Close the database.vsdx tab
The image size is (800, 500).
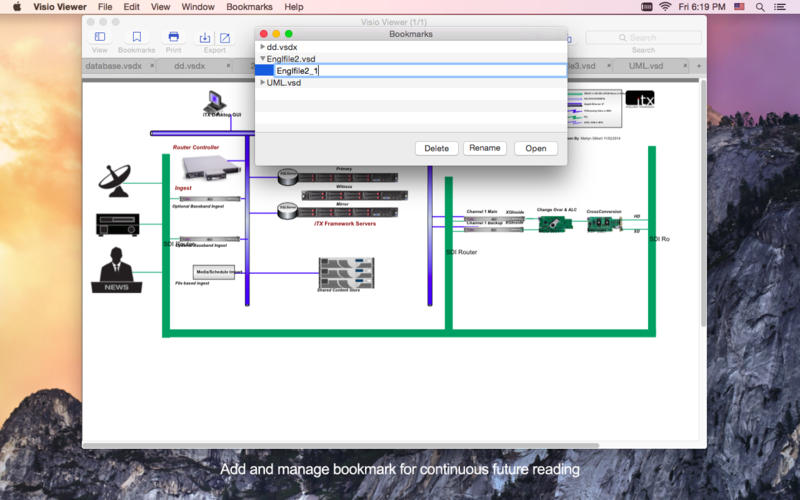coord(152,66)
